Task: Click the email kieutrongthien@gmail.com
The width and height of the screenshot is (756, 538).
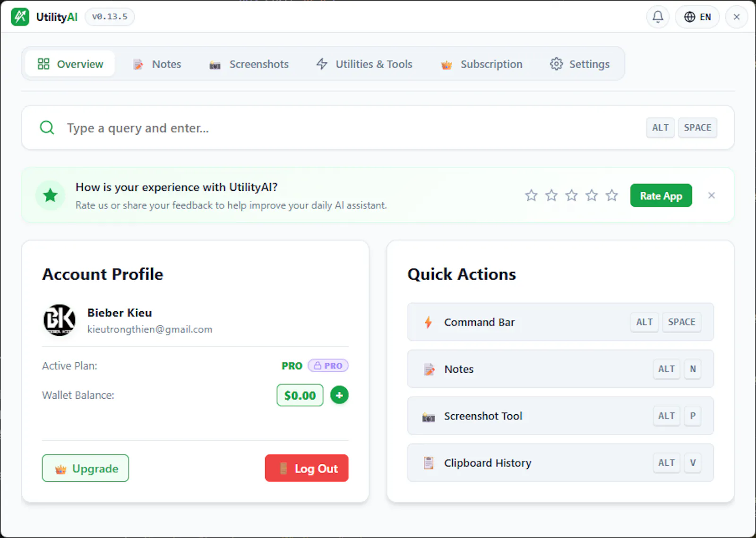Action: (x=150, y=329)
